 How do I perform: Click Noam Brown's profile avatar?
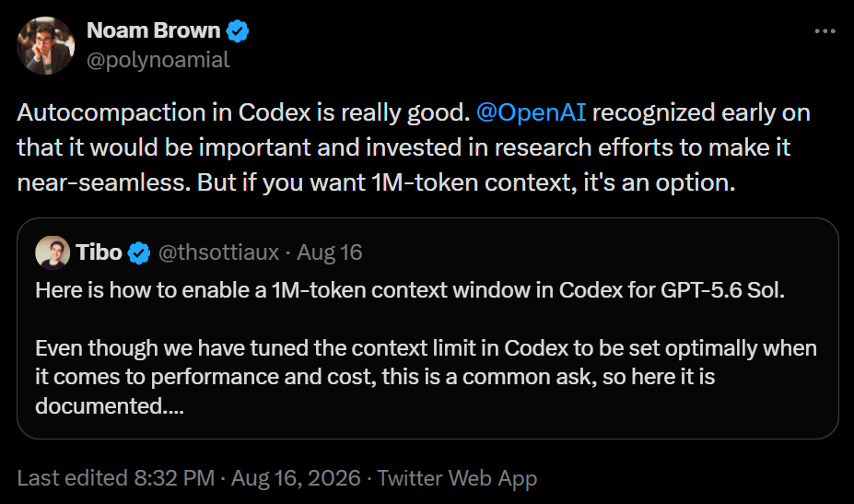(46, 45)
